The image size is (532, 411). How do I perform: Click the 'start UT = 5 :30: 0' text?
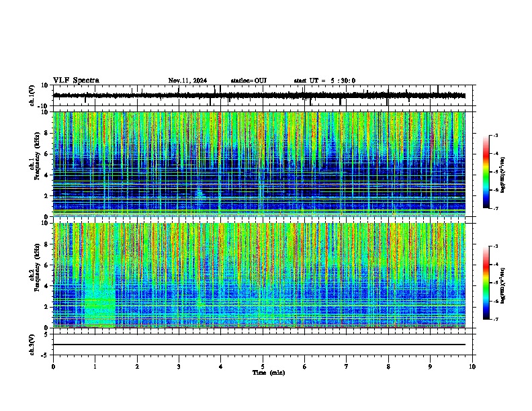(324, 81)
